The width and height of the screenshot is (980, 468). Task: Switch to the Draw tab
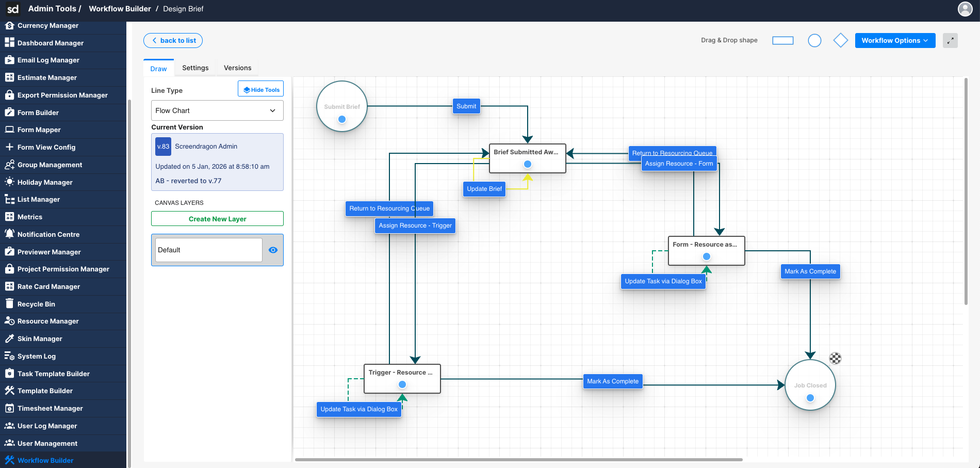[x=158, y=69]
